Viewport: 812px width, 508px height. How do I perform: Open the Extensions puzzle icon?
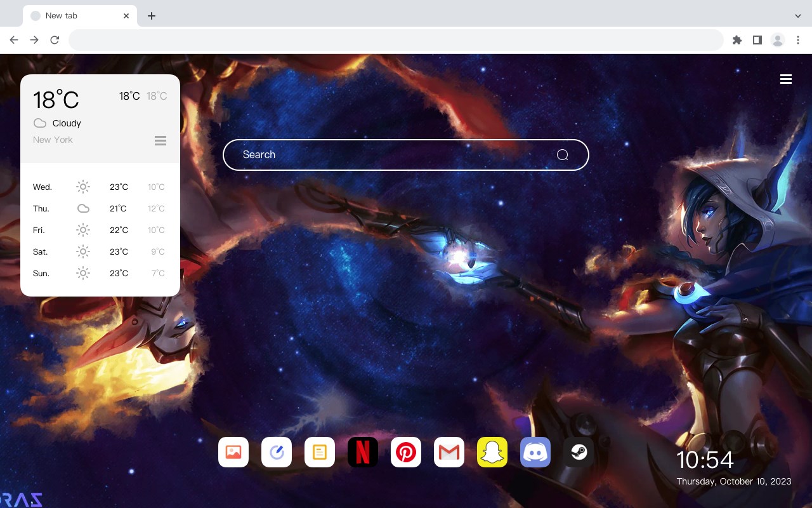[737, 40]
